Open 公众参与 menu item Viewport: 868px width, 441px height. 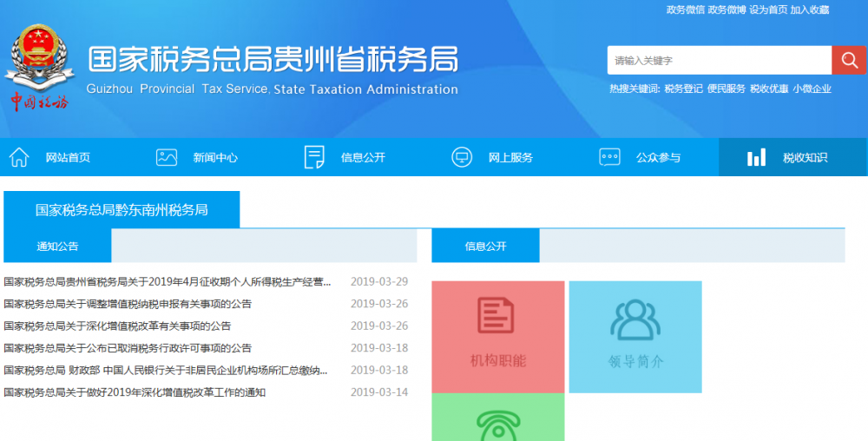coord(658,158)
